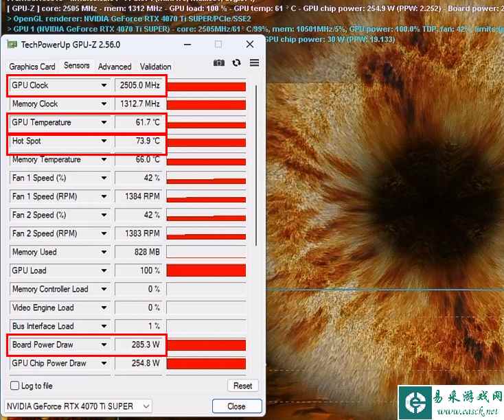504x420 pixels.
Task: Click the GPU Clock red history graph
Action: pos(207,86)
